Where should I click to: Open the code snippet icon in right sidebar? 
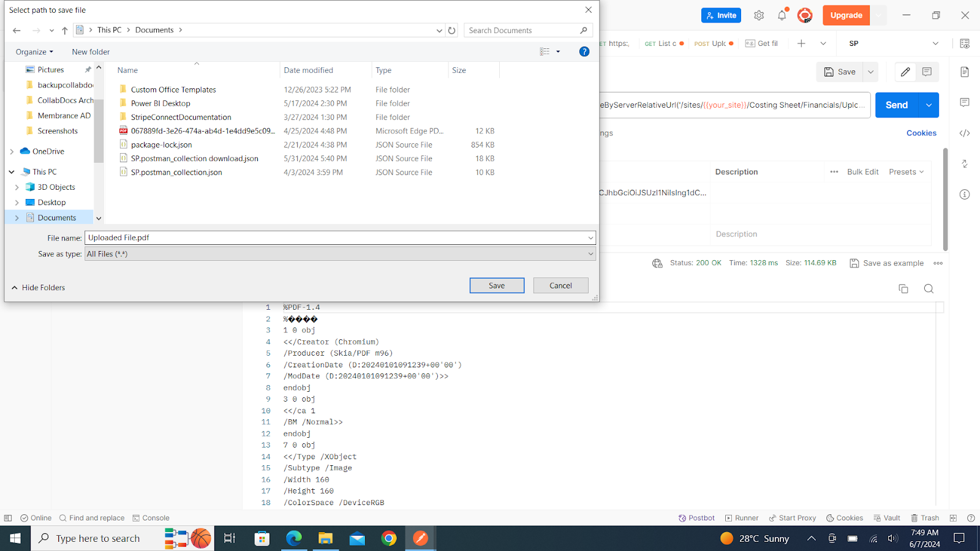pyautogui.click(x=965, y=133)
